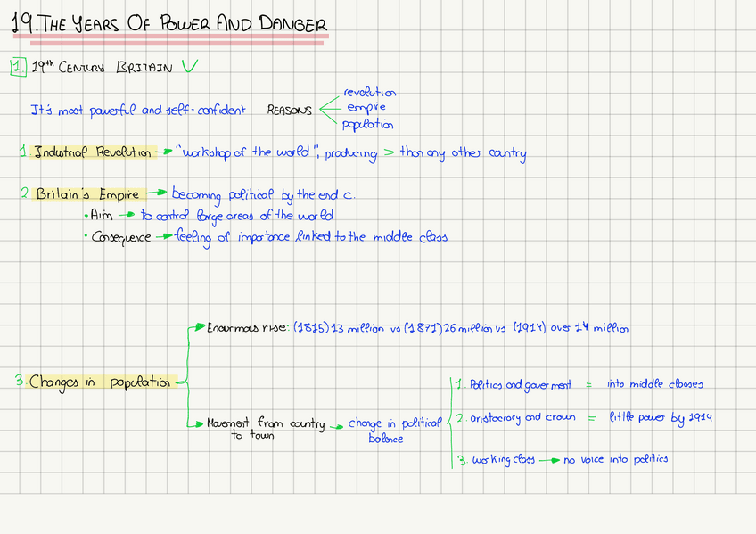The image size is (756, 534).
Task: Click the word empire in the reasons list
Action: tap(366, 108)
